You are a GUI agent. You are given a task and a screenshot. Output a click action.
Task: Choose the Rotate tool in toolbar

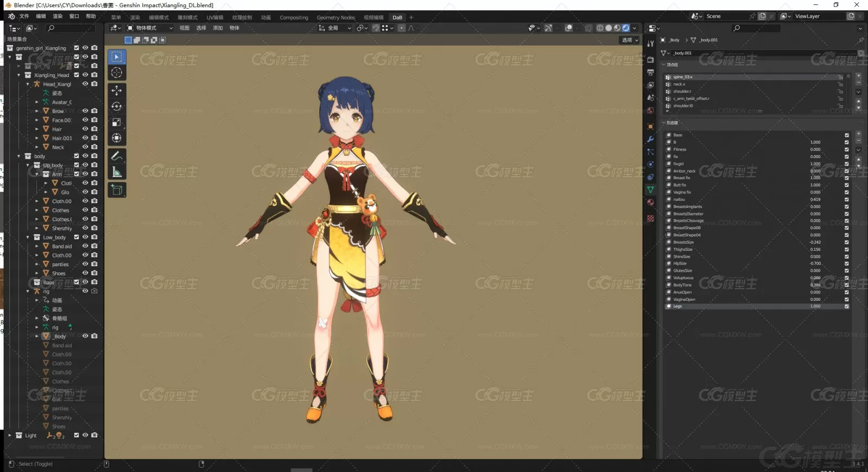point(117,106)
